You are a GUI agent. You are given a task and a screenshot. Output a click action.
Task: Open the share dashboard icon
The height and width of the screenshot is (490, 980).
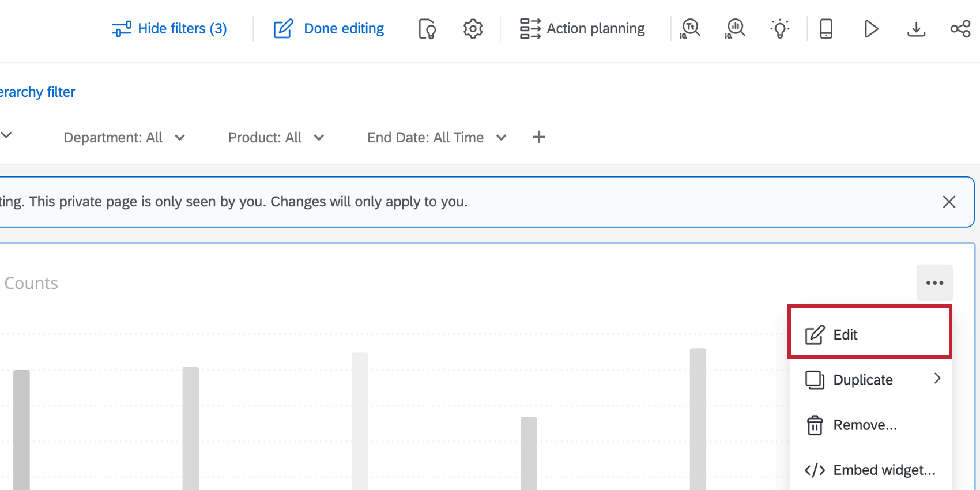tap(960, 28)
